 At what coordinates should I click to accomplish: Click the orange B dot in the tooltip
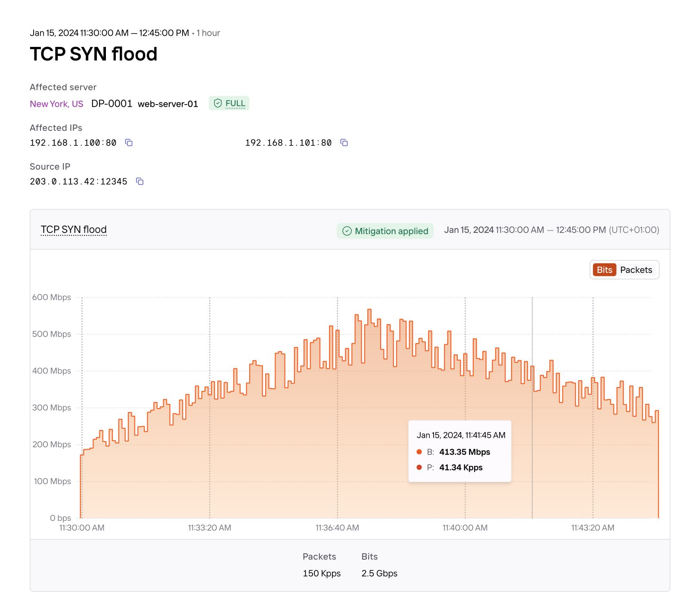[x=419, y=452]
